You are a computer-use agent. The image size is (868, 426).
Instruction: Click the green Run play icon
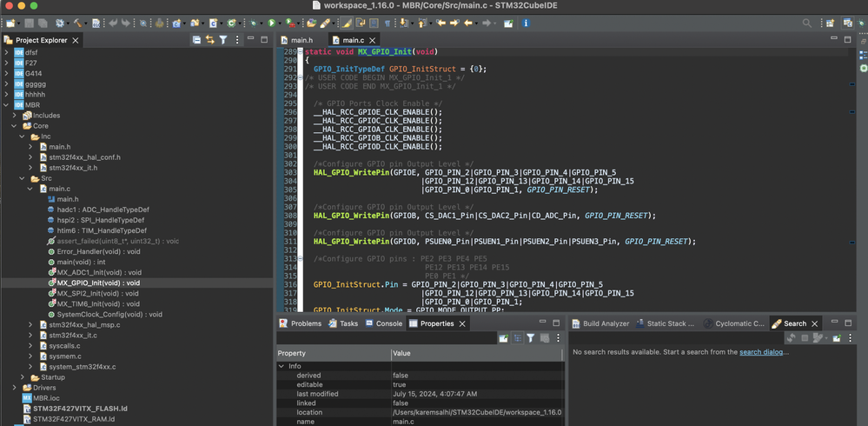(x=271, y=23)
